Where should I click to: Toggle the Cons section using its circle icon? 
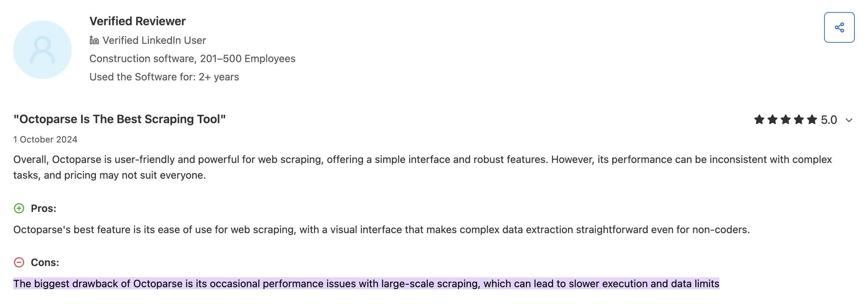18,262
